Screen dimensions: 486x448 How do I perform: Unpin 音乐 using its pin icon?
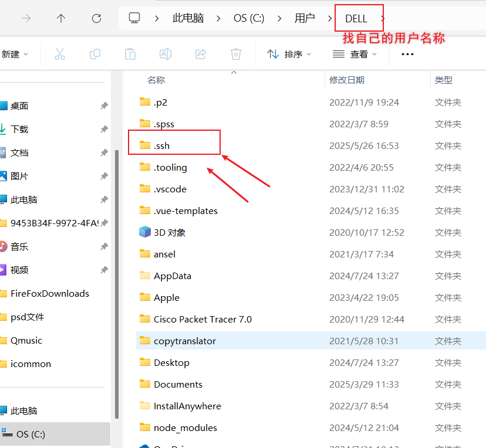point(104,246)
